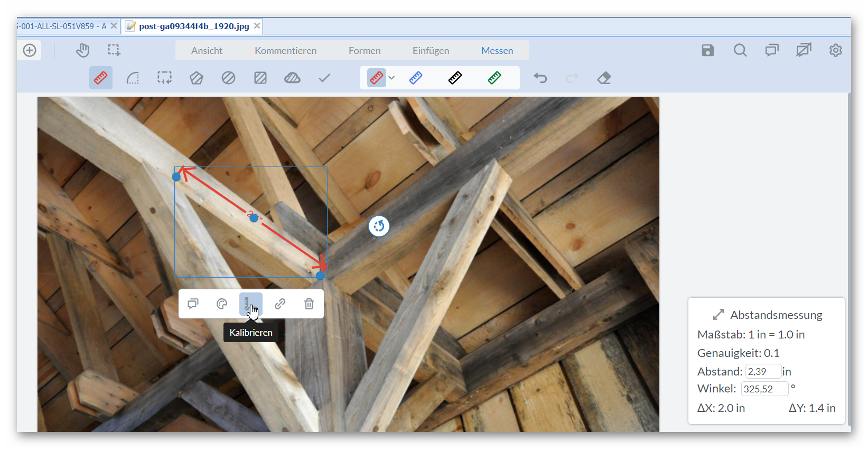
Task: Click the link icon in the annotation popup
Action: (280, 304)
